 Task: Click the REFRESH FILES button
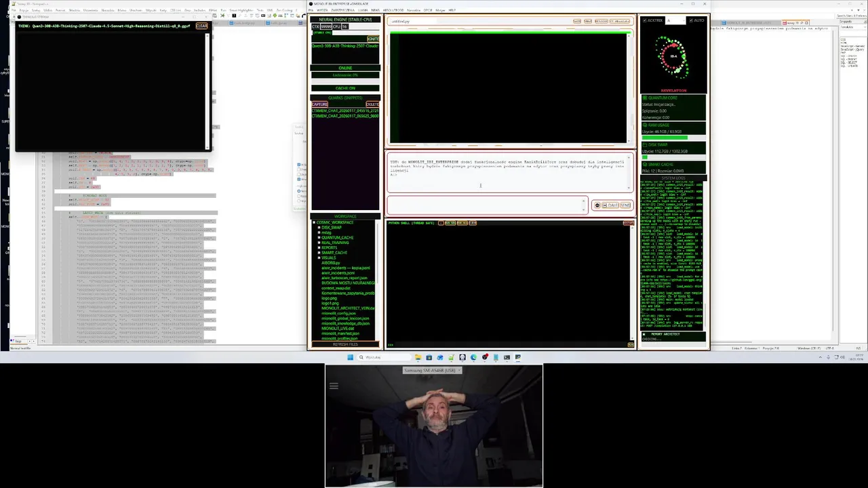pyautogui.click(x=345, y=344)
